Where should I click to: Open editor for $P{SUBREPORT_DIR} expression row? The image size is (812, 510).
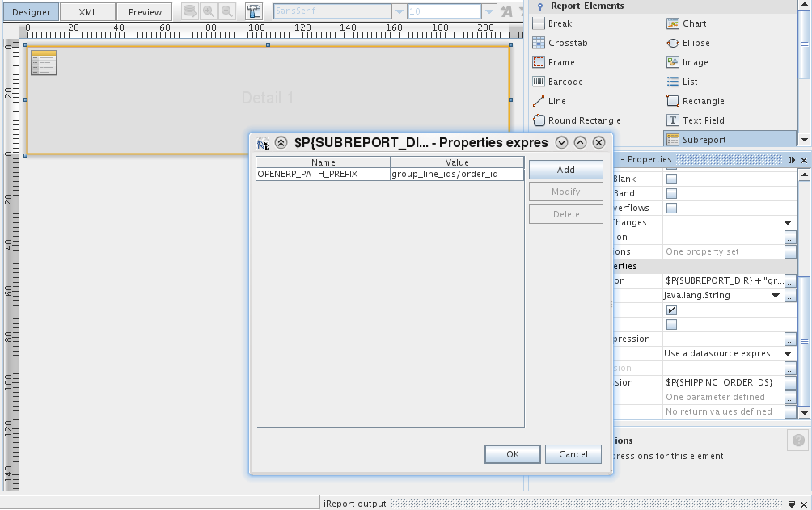click(x=790, y=281)
